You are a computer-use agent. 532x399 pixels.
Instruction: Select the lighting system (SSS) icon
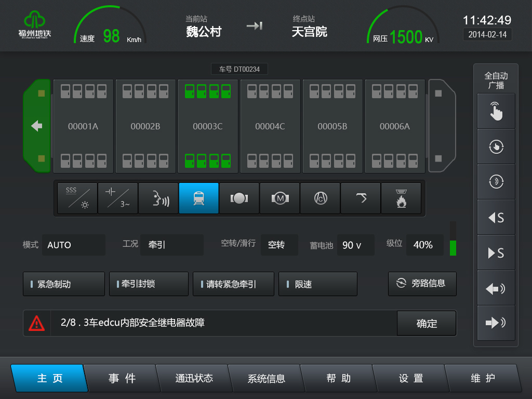(76, 198)
